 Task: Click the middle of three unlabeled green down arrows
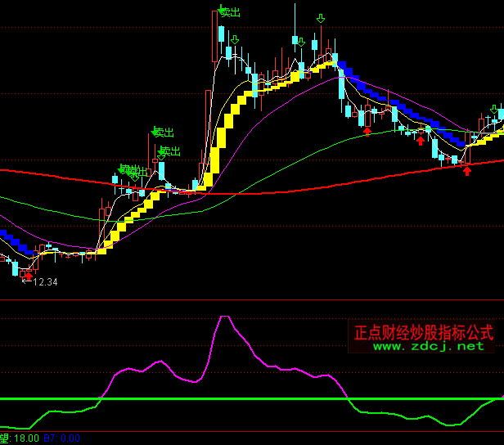[301, 42]
